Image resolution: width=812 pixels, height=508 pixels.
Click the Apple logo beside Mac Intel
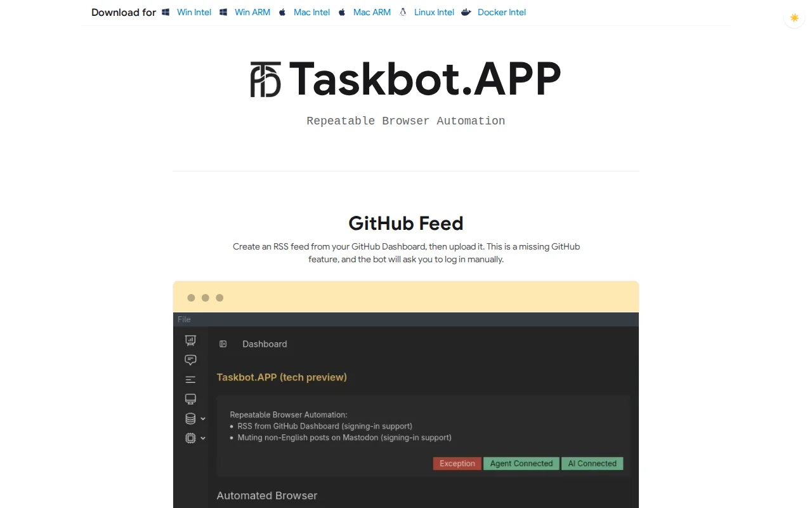pos(282,12)
